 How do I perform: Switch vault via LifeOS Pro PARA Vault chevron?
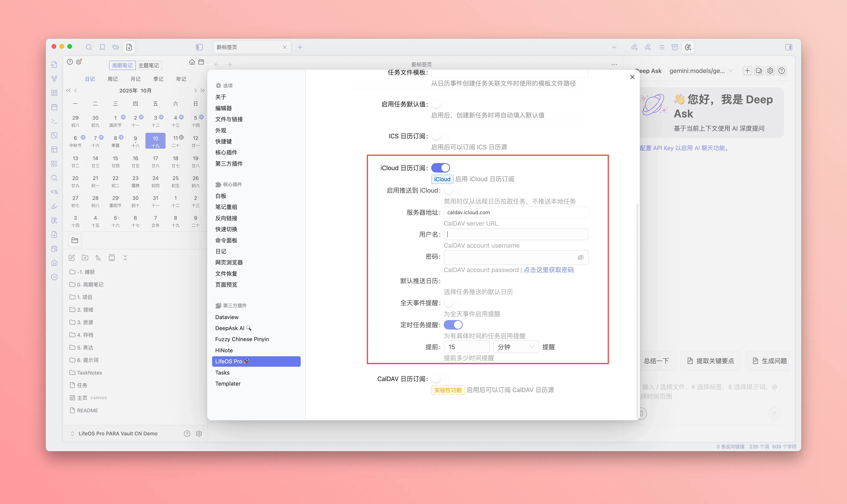(72, 433)
